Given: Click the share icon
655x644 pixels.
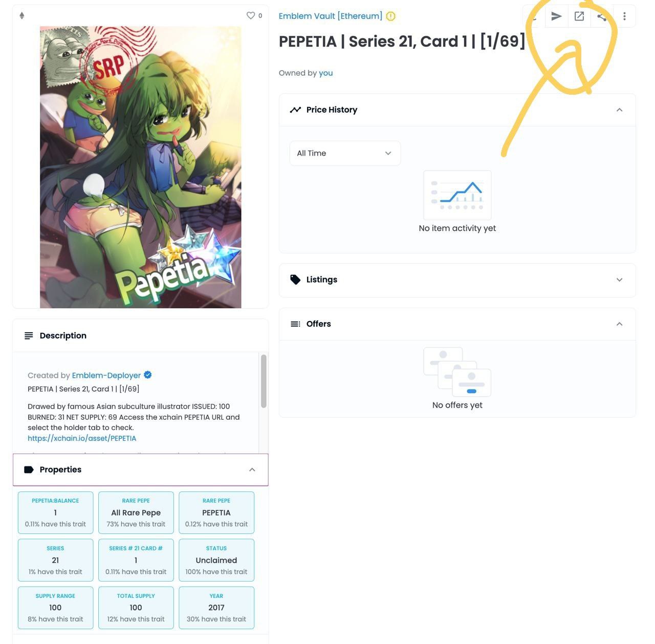Looking at the screenshot, I should (602, 16).
